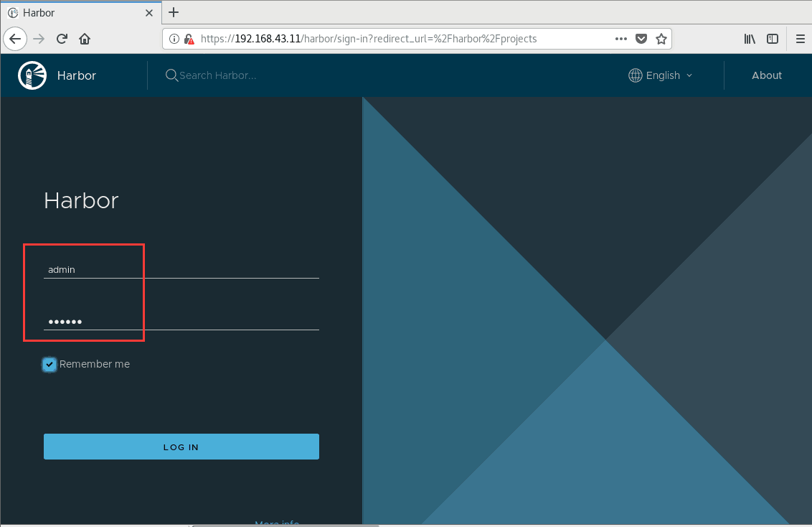Open page actions three-dot menu

621,39
